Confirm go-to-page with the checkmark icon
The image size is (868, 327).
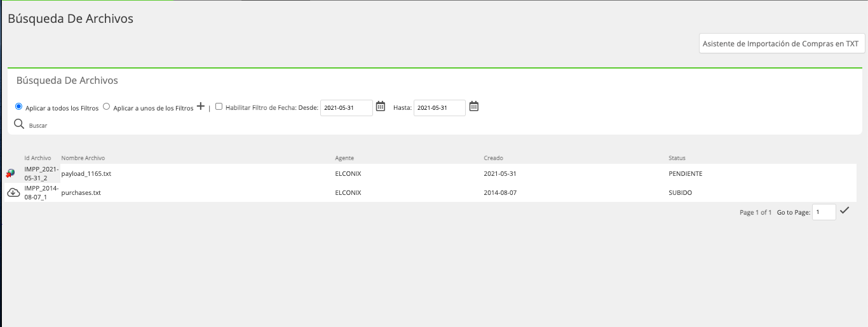(x=844, y=210)
